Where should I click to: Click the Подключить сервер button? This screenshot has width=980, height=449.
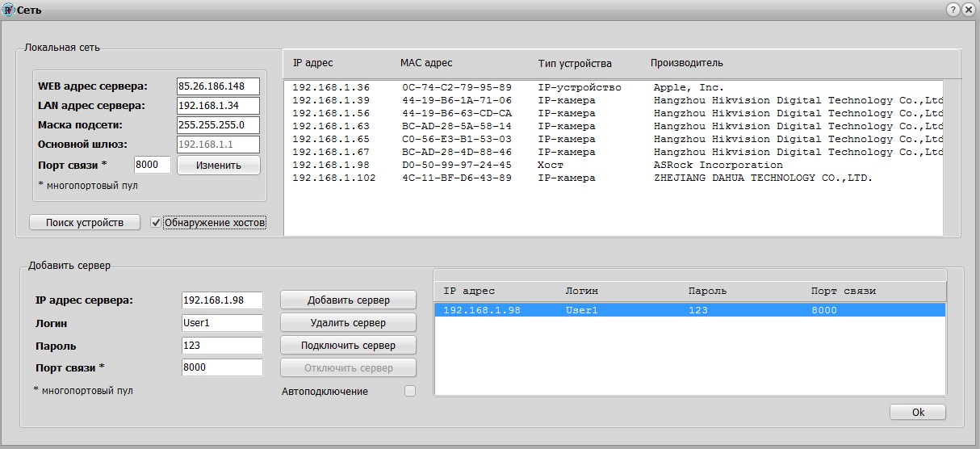(349, 346)
